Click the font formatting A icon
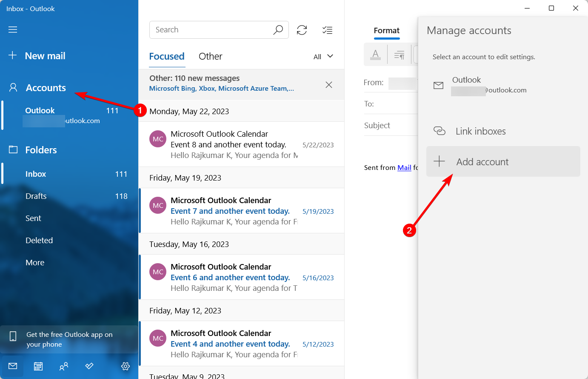 point(375,55)
